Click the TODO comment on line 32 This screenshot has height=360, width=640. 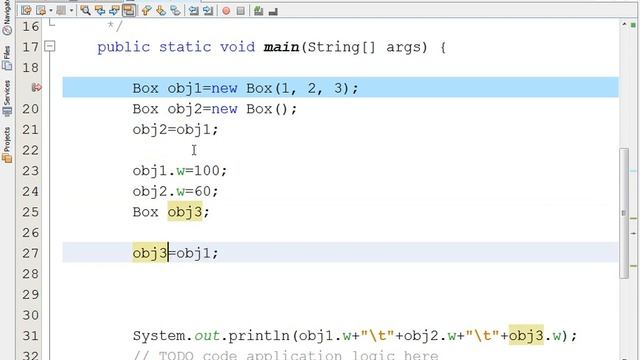click(x=286, y=355)
